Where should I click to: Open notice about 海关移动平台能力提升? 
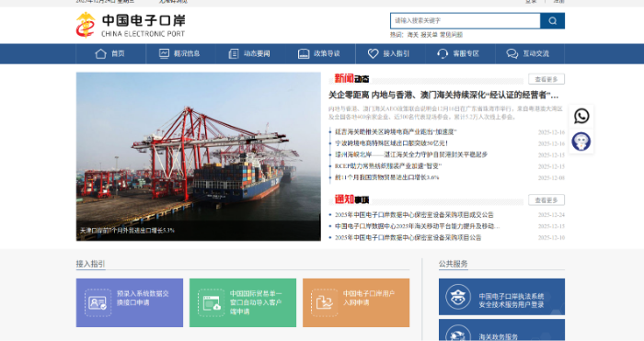point(418,226)
